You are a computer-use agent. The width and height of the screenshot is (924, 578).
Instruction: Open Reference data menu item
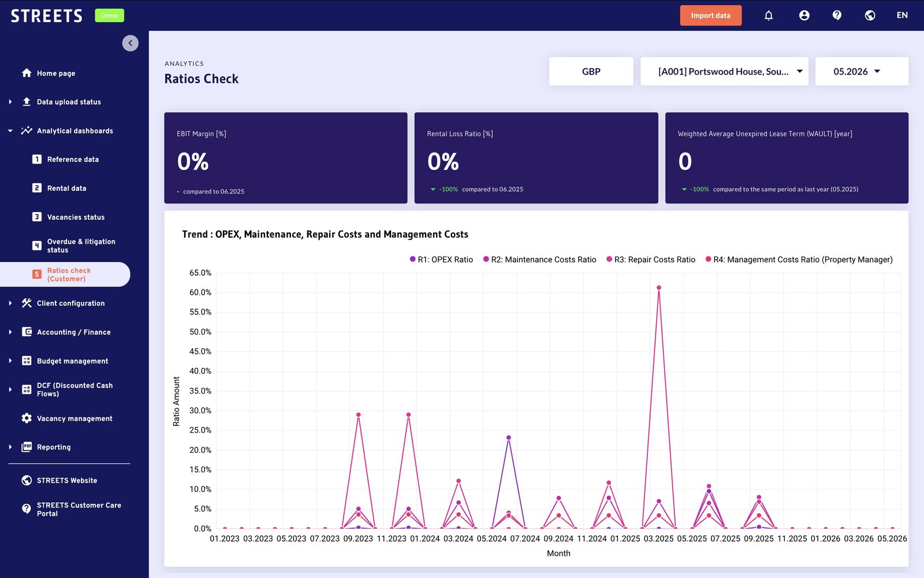(73, 159)
